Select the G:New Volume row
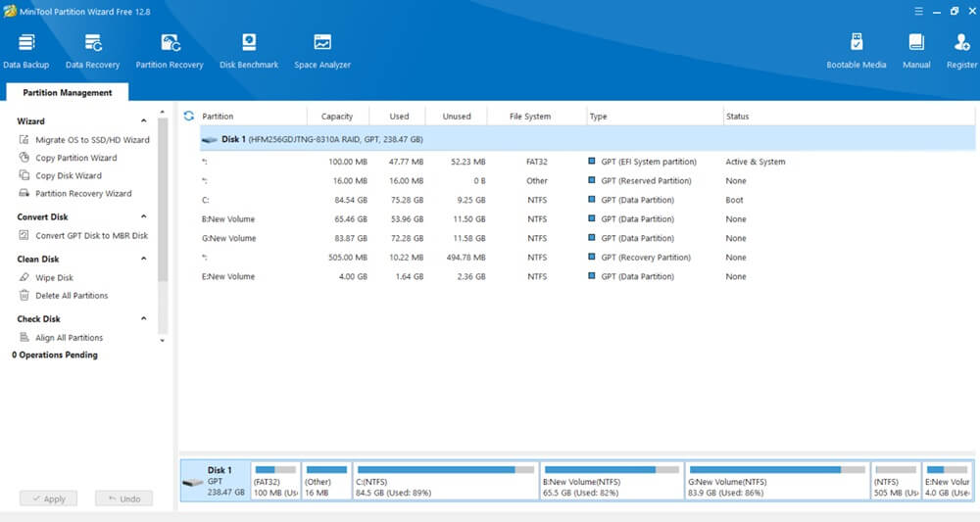Image resolution: width=980 pixels, height=522 pixels. 587,239
